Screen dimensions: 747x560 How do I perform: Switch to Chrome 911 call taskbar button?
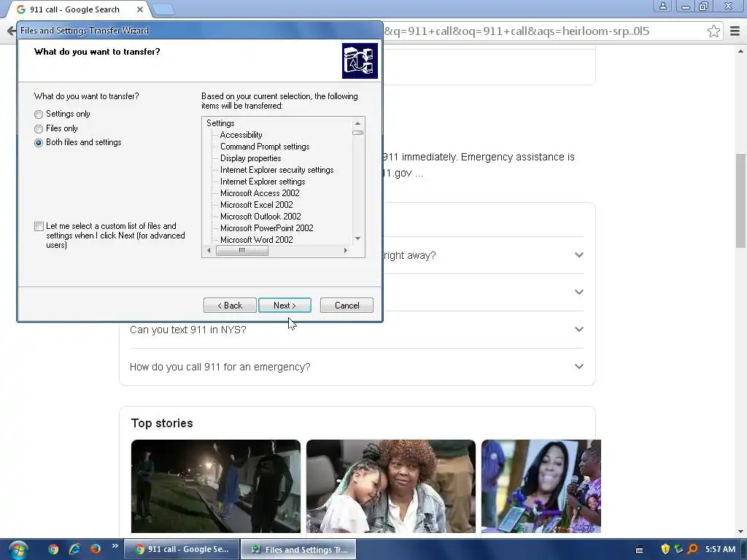tap(182, 549)
